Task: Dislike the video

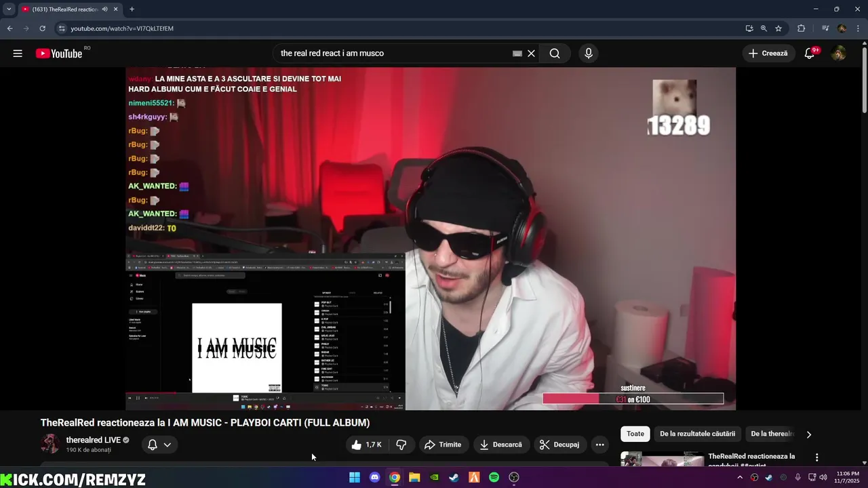Action: tap(401, 445)
